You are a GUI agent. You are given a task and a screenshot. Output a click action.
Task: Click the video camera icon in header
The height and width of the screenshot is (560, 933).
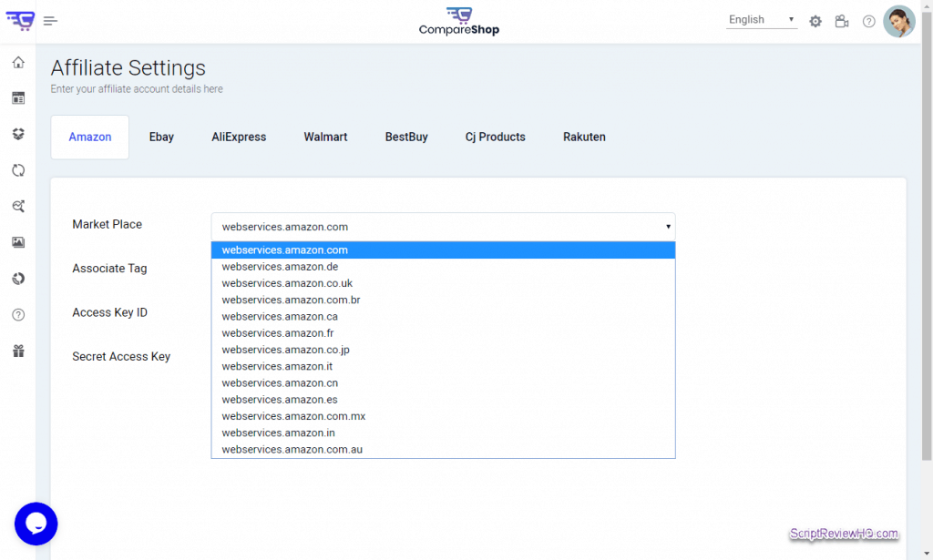pos(841,22)
